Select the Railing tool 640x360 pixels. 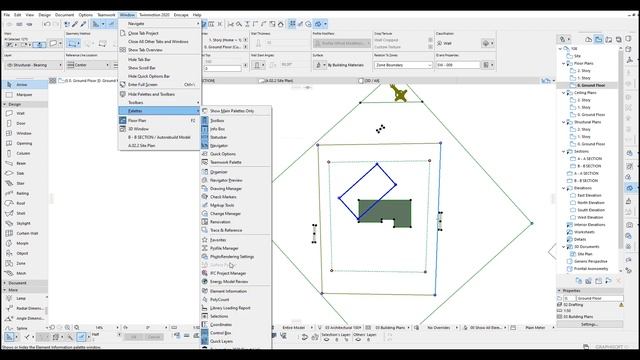(x=24, y=193)
